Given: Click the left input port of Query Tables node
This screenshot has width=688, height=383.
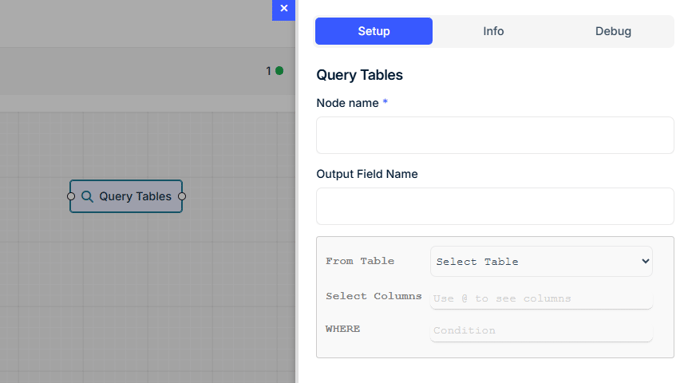Looking at the screenshot, I should pos(71,197).
